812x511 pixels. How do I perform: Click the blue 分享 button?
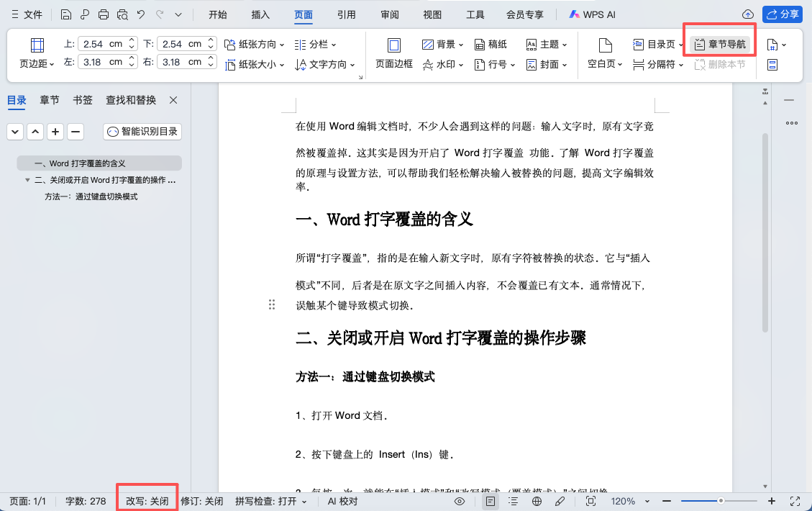tap(782, 14)
